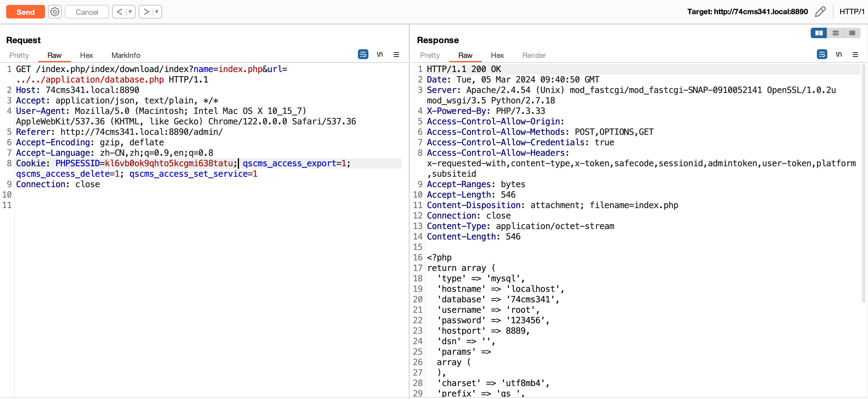Click the ../../application/database.php path
This screenshot has height=399, width=868.
pyautogui.click(x=90, y=79)
